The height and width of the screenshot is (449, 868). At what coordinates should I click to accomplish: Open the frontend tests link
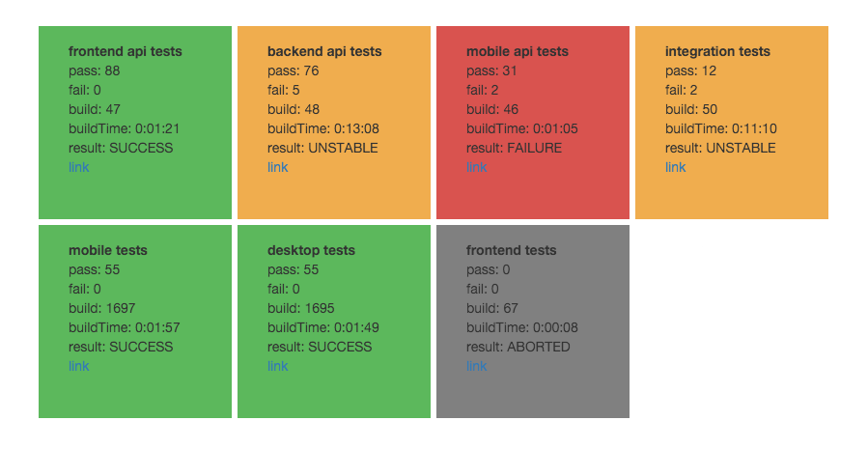[476, 366]
